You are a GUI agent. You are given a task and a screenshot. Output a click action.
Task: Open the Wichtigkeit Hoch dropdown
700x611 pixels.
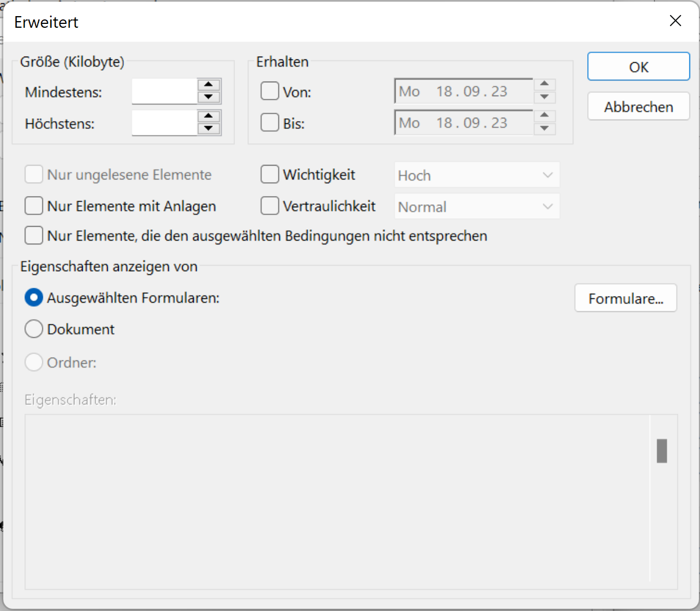coord(477,175)
